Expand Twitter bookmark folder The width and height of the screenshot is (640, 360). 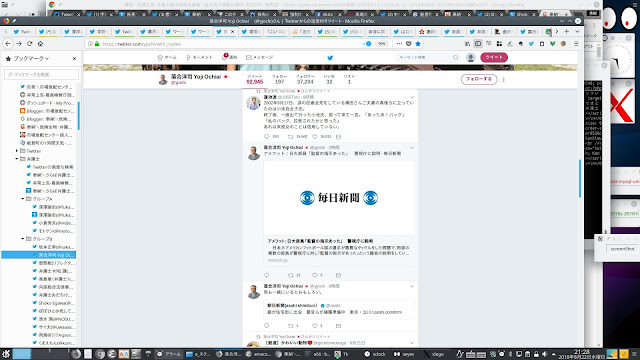pos(16,151)
